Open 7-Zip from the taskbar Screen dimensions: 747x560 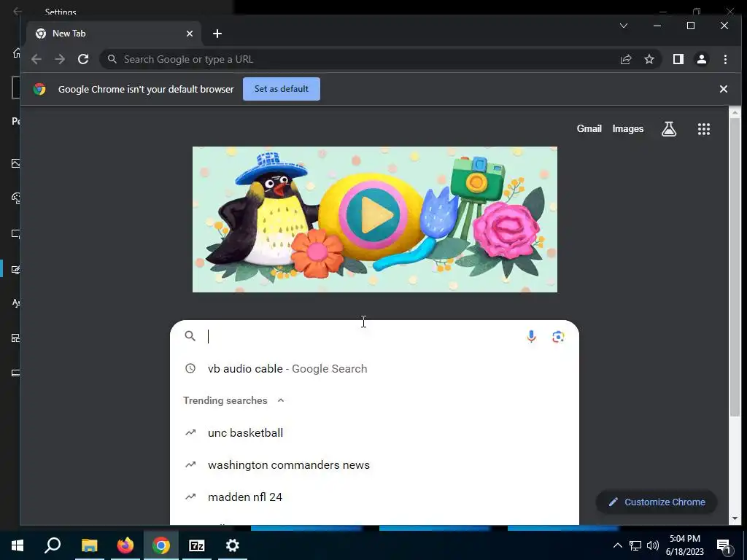197,545
